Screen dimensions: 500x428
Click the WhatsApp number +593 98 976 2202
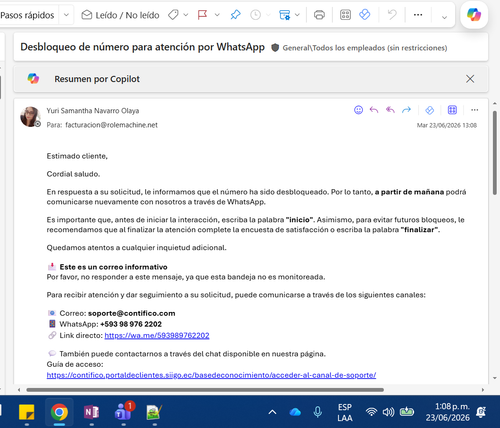[131, 324]
